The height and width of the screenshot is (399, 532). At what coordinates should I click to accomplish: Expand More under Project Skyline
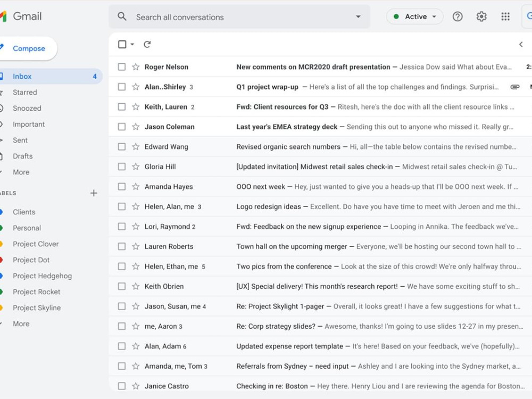click(21, 323)
